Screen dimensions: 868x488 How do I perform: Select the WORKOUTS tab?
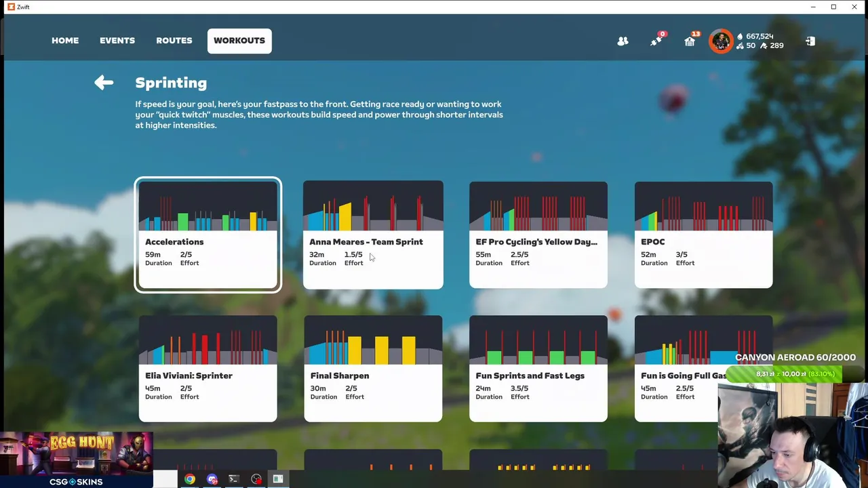click(239, 41)
